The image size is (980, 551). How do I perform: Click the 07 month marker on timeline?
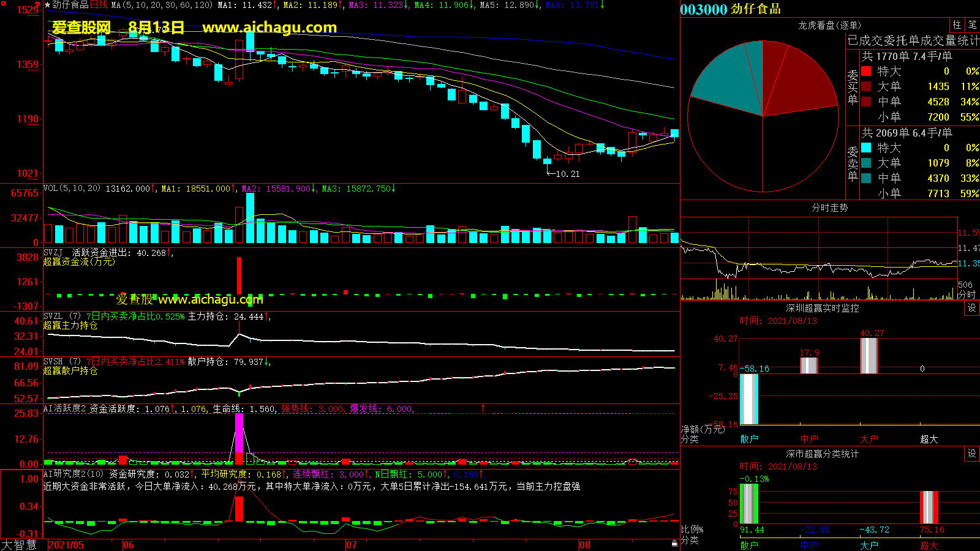[351, 545]
